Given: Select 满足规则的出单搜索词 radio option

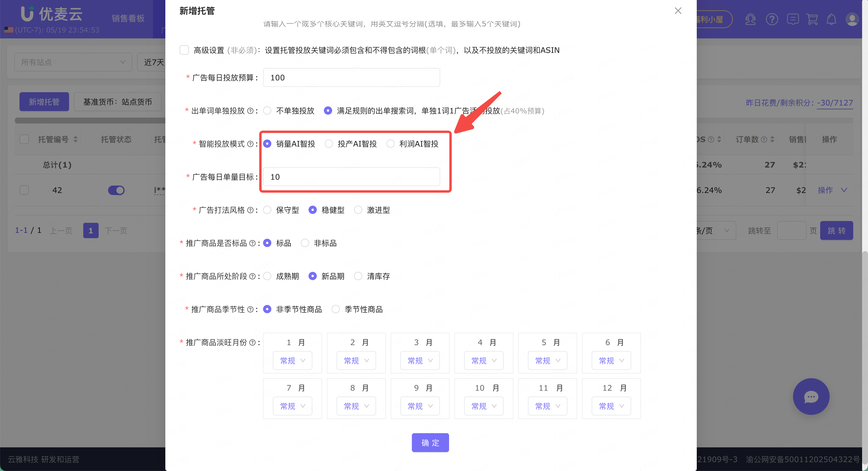Looking at the screenshot, I should 328,111.
